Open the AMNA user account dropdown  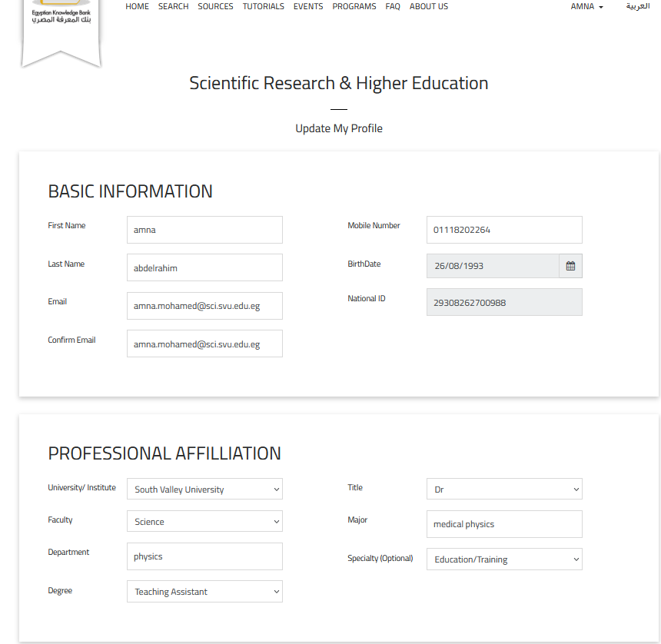(586, 6)
